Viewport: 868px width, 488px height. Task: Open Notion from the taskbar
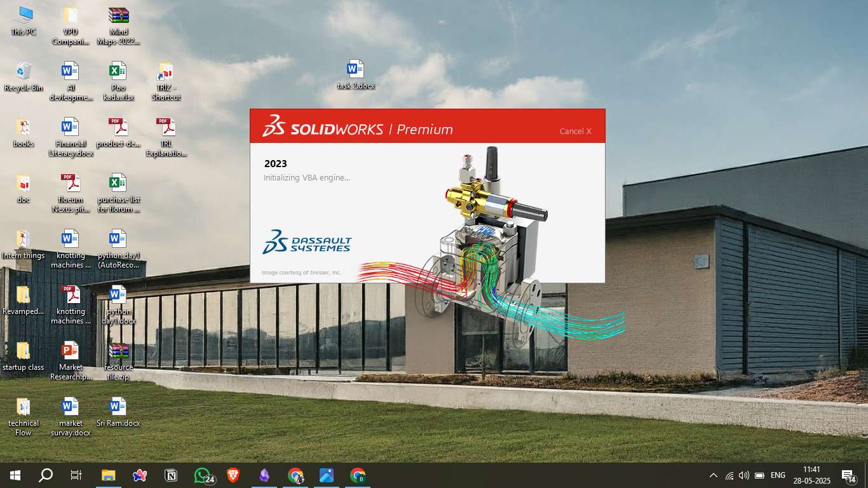pos(171,475)
